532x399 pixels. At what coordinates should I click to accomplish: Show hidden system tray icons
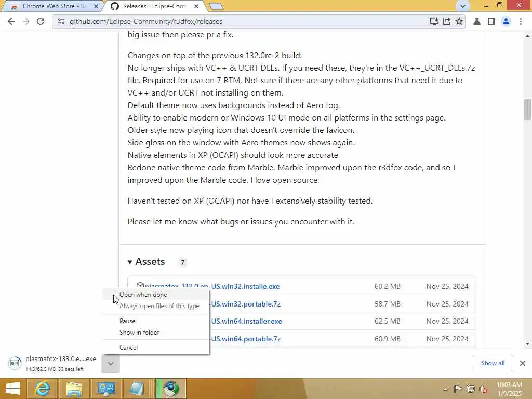445,389
